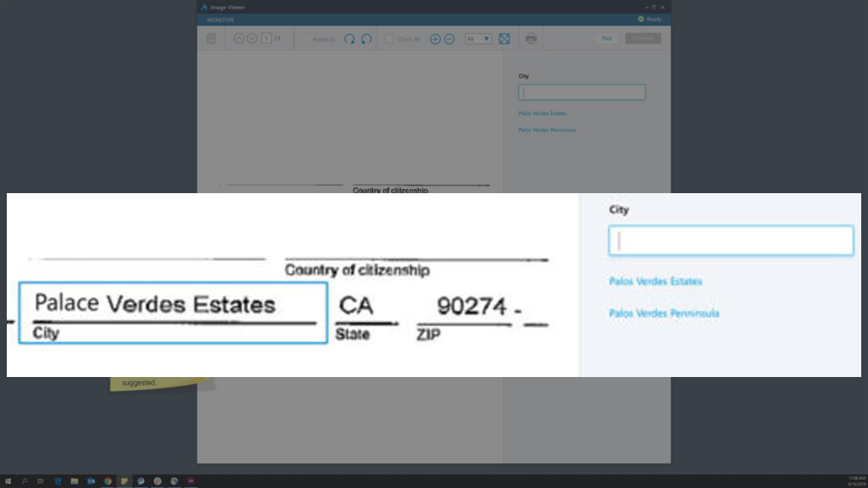Screen dimensions: 868x488
Task: Open the Windows Start menu
Action: coord(8,480)
